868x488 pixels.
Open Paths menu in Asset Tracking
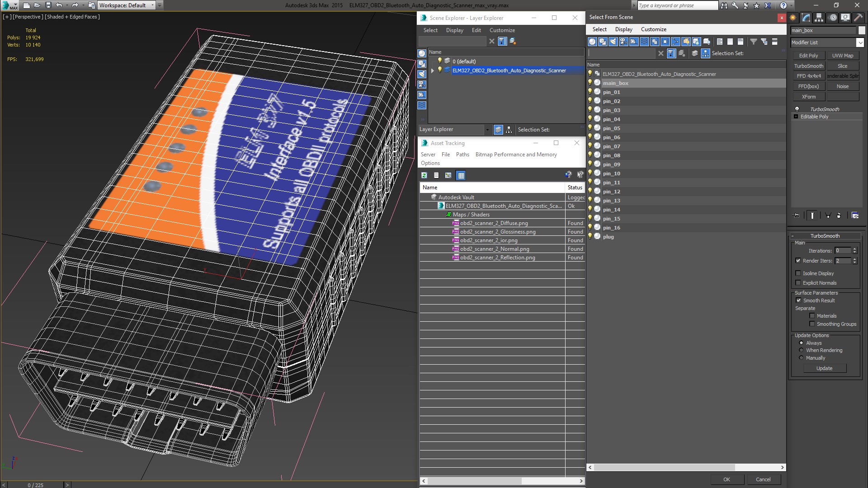[x=462, y=155]
